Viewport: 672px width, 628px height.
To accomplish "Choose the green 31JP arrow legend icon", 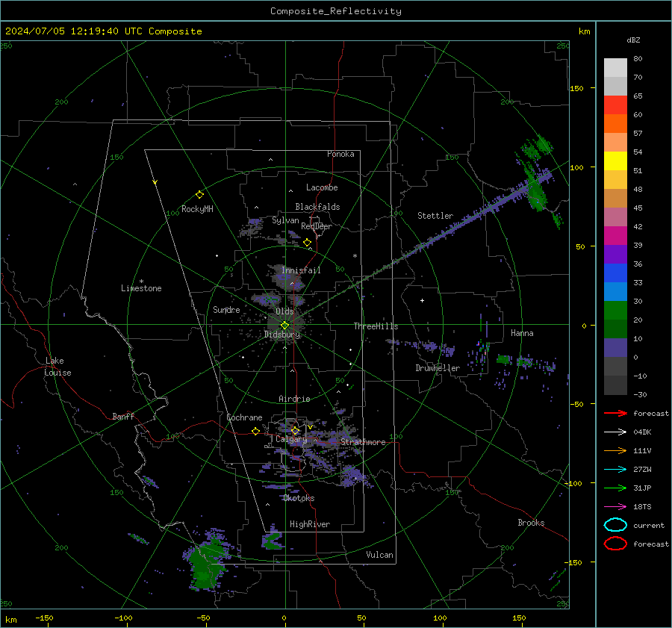I will 615,488.
